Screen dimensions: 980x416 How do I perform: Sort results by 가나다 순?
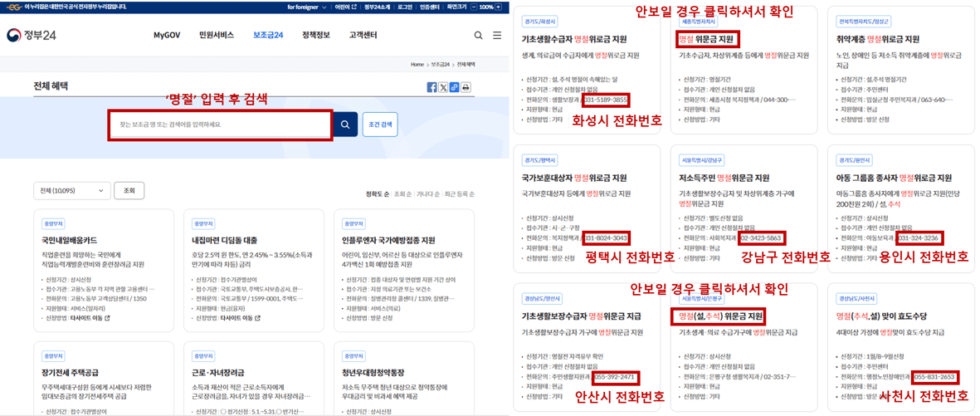pyautogui.click(x=427, y=194)
